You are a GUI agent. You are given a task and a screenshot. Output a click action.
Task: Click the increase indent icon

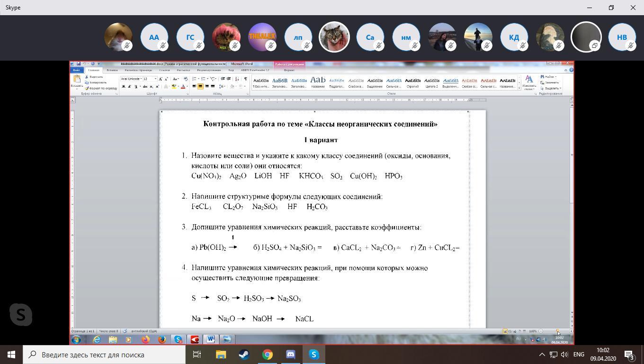click(229, 79)
